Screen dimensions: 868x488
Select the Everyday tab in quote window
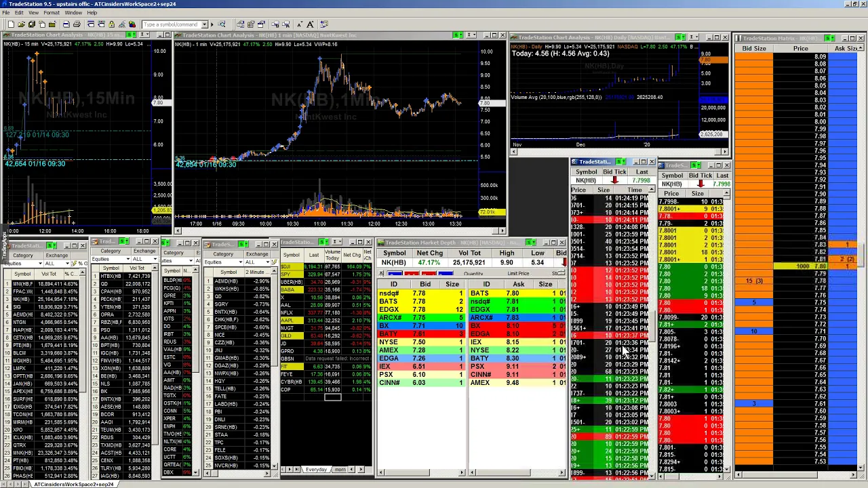tap(316, 470)
